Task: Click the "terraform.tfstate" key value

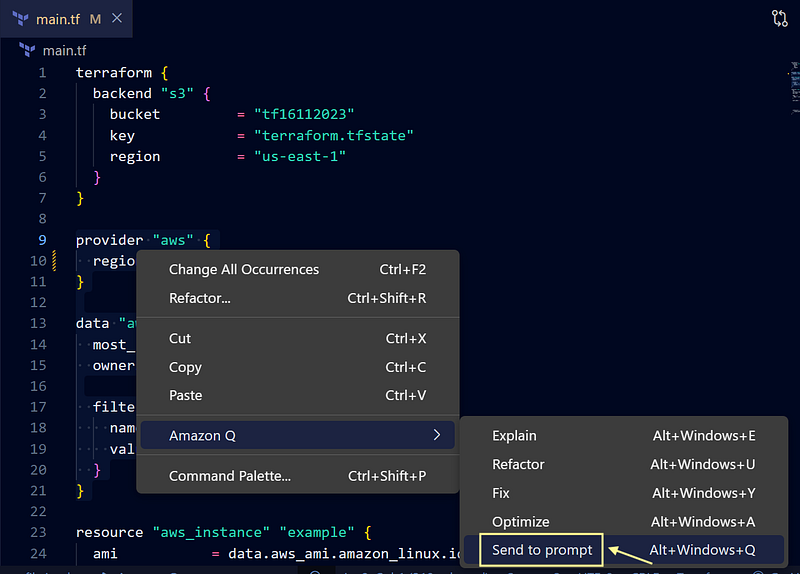Action: (x=334, y=136)
